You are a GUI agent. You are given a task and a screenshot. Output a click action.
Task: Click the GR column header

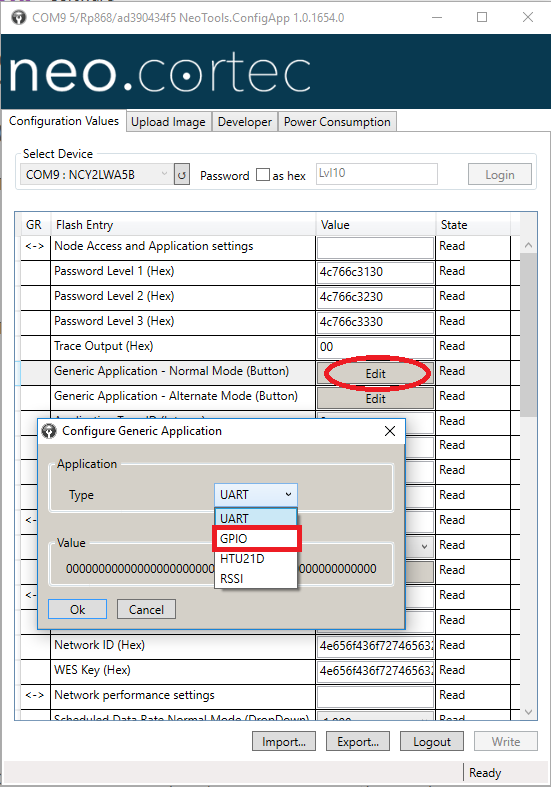[34, 224]
